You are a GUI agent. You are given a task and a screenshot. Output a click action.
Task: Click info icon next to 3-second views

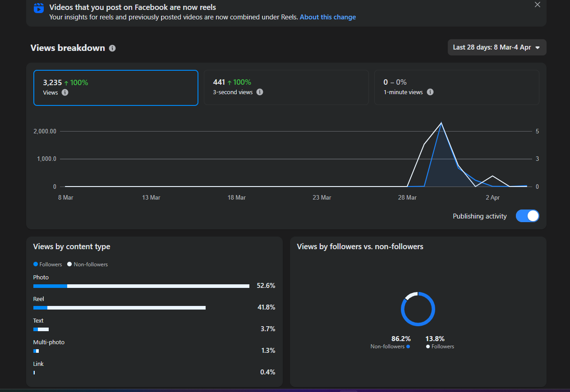260,92
